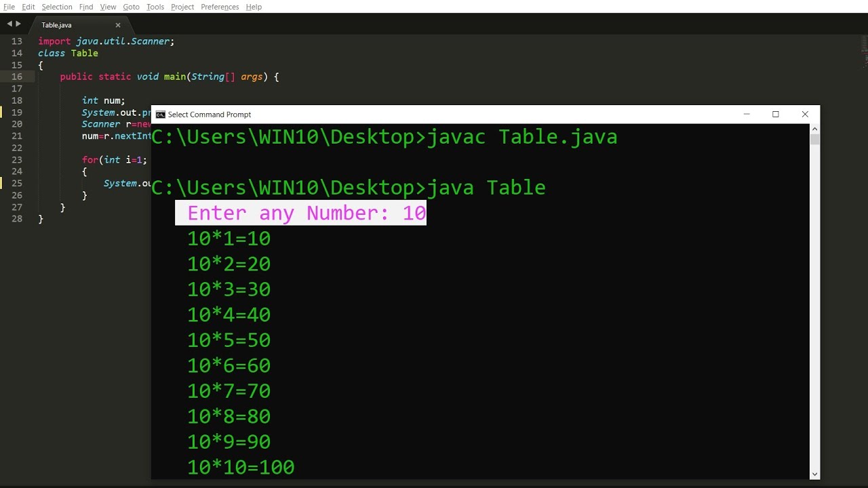
Task: Open the Help menu
Action: click(x=254, y=7)
